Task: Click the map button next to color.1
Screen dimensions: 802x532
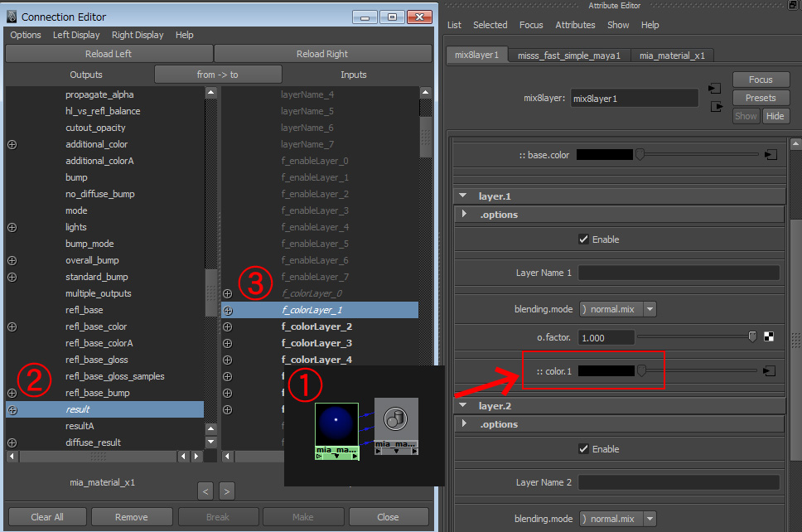Action: [771, 370]
